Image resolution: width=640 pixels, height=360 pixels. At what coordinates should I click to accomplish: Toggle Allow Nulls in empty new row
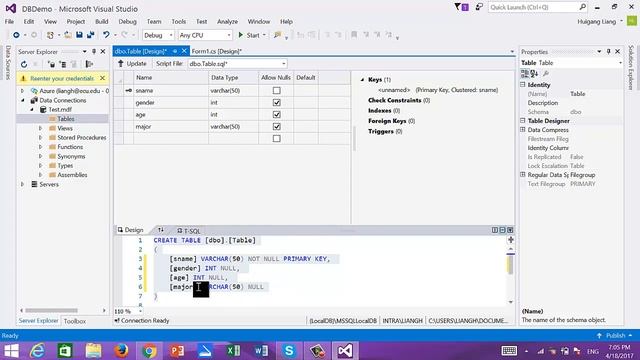click(276, 138)
